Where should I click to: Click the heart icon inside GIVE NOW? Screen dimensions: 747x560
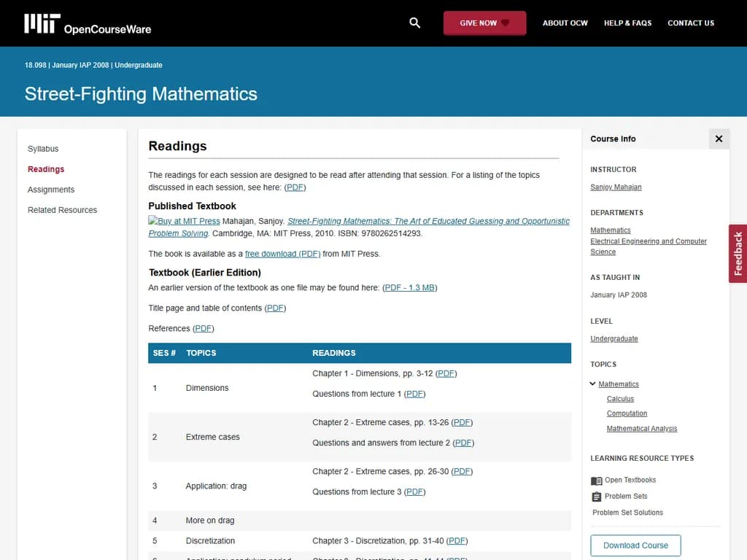click(506, 23)
